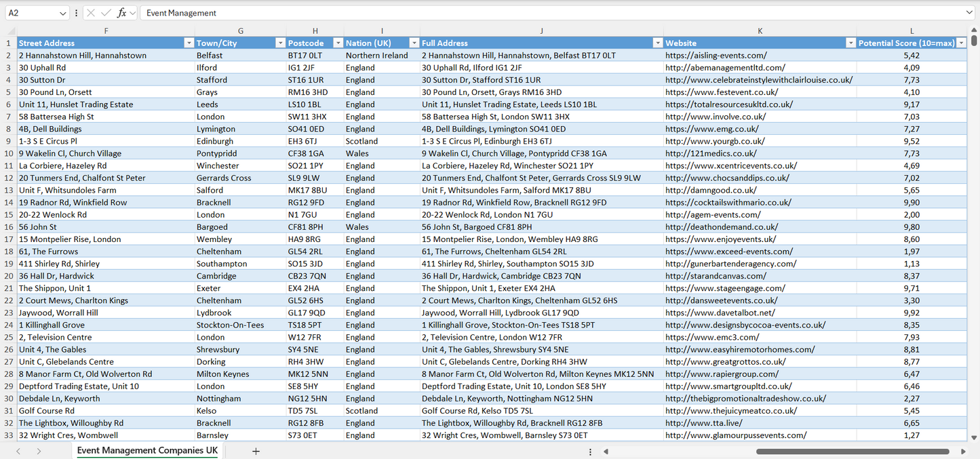The width and height of the screenshot is (980, 459).
Task: Open the filter dropdown on Potential Score column
Action: pos(961,42)
